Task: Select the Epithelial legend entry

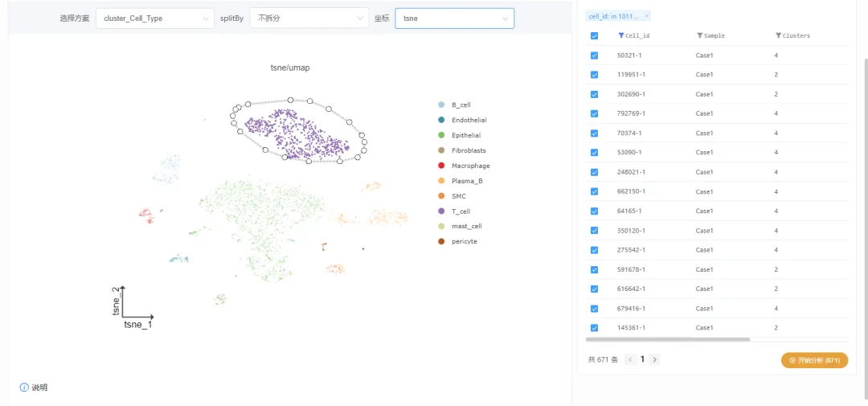Action: point(466,135)
